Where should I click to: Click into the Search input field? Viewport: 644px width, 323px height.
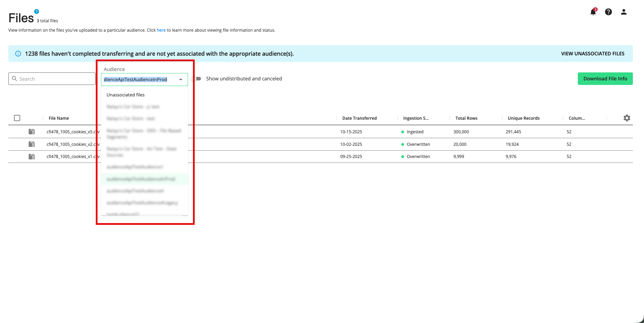click(52, 79)
